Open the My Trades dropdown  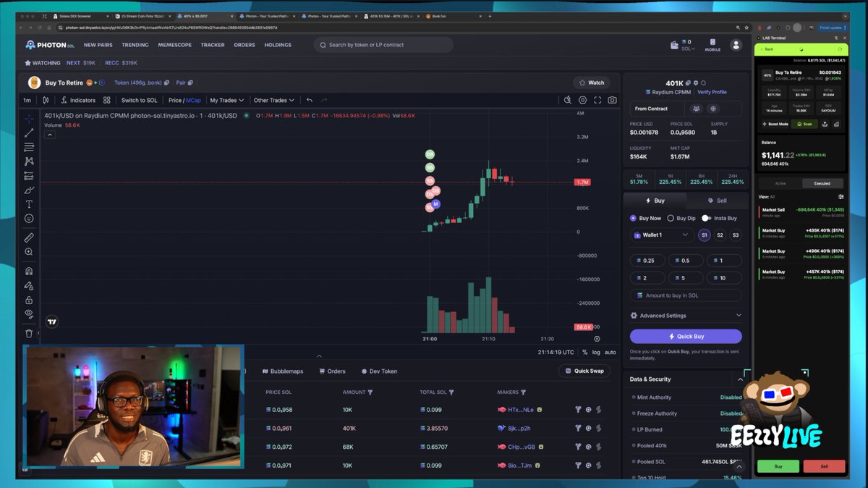tap(227, 100)
